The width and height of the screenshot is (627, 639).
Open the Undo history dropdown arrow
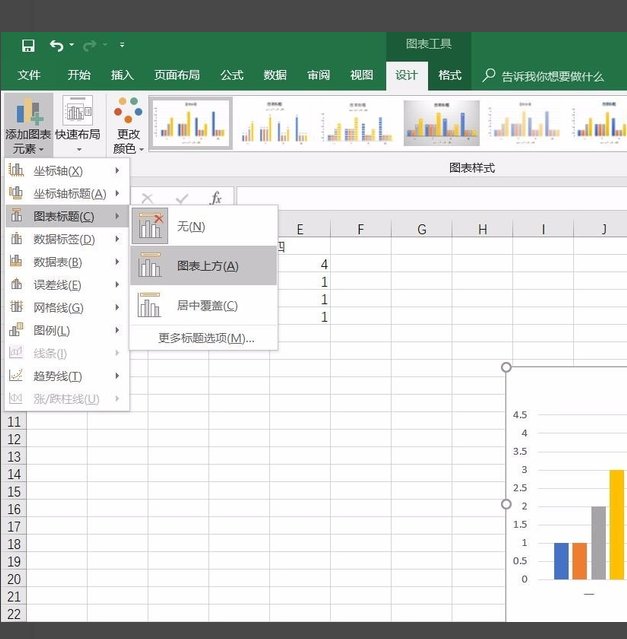point(72,44)
